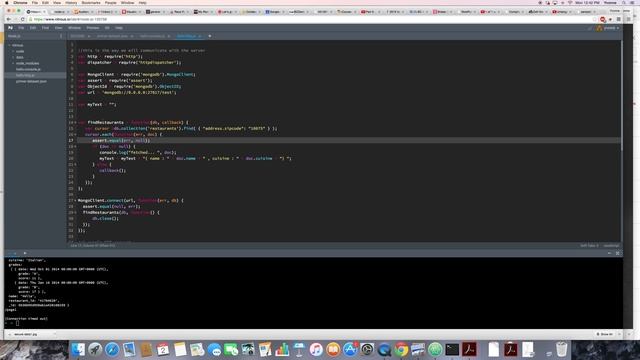Expand the data folder
The image size is (640, 360).
pyautogui.click(x=13, y=57)
